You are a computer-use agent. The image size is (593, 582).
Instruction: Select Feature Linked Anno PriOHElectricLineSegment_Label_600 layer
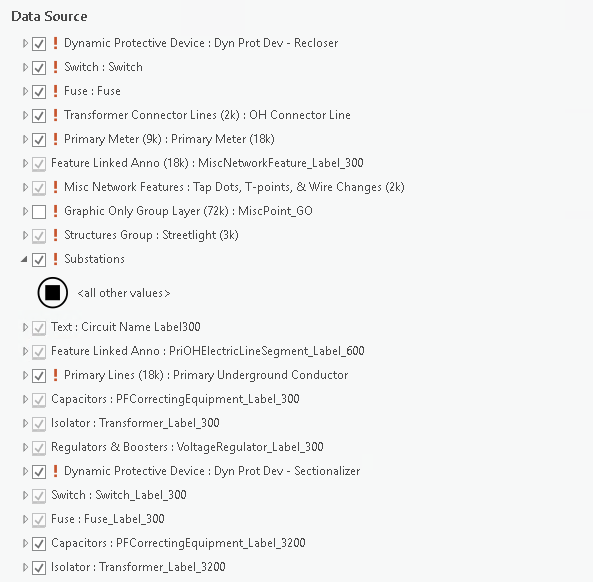208,351
